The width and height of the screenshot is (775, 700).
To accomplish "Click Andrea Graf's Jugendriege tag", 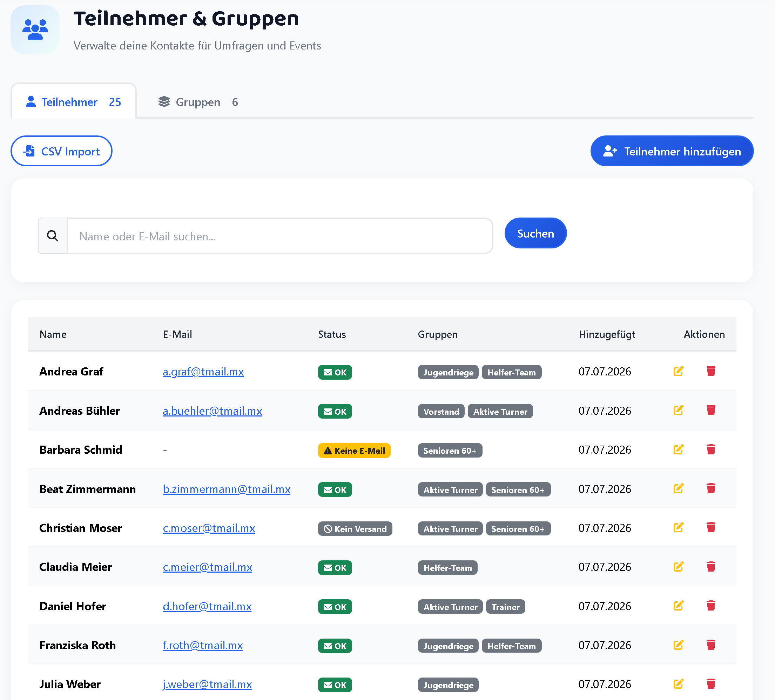I will (x=448, y=372).
